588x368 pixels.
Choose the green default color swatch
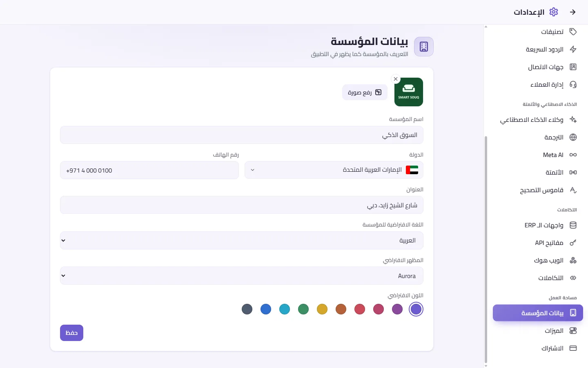(x=303, y=309)
